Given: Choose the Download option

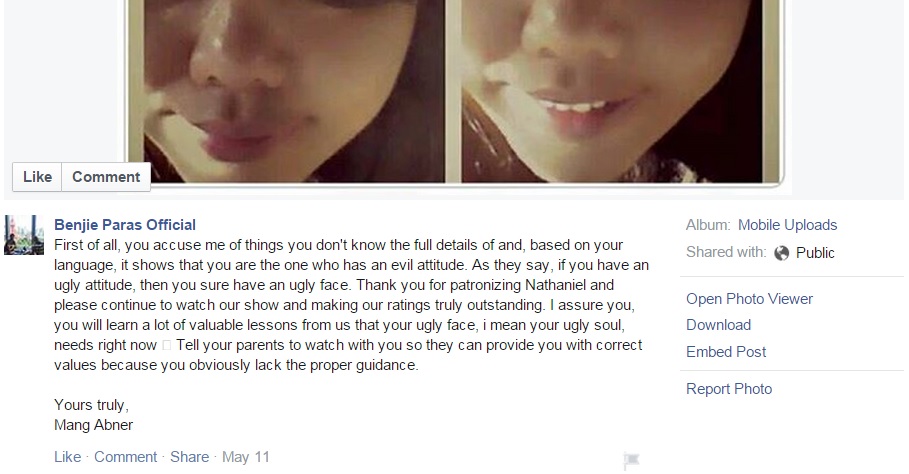Looking at the screenshot, I should click(x=718, y=325).
